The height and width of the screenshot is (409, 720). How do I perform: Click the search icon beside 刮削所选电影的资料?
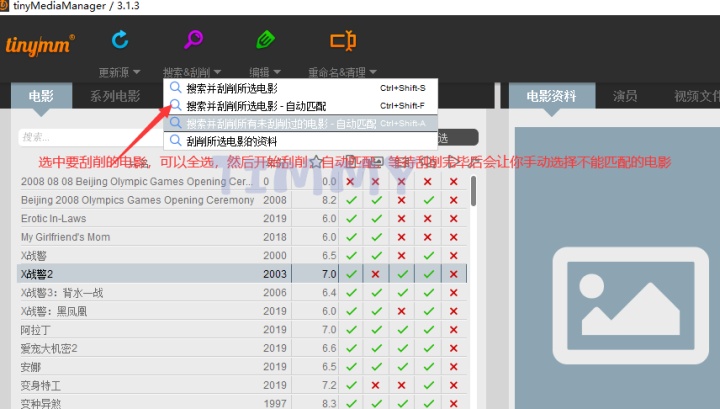175,140
